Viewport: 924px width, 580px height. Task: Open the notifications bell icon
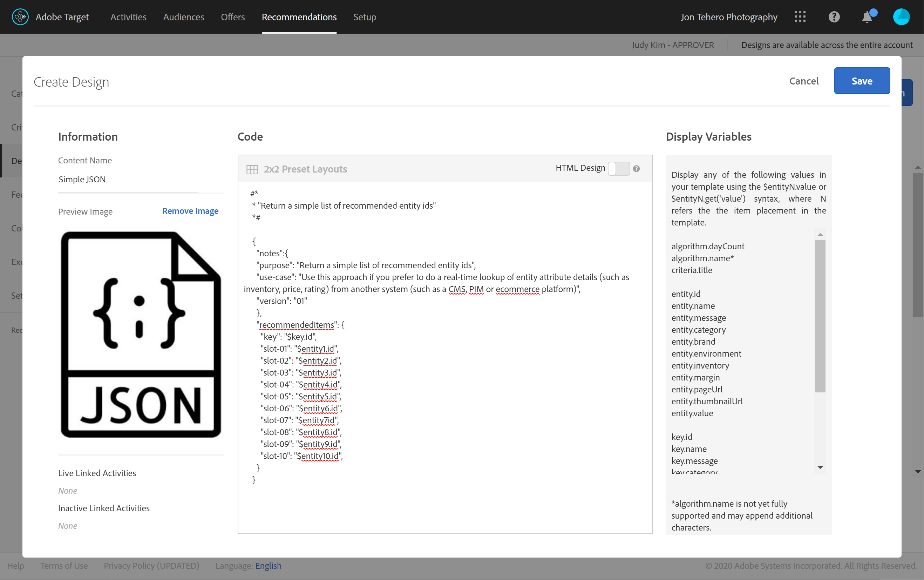[867, 17]
